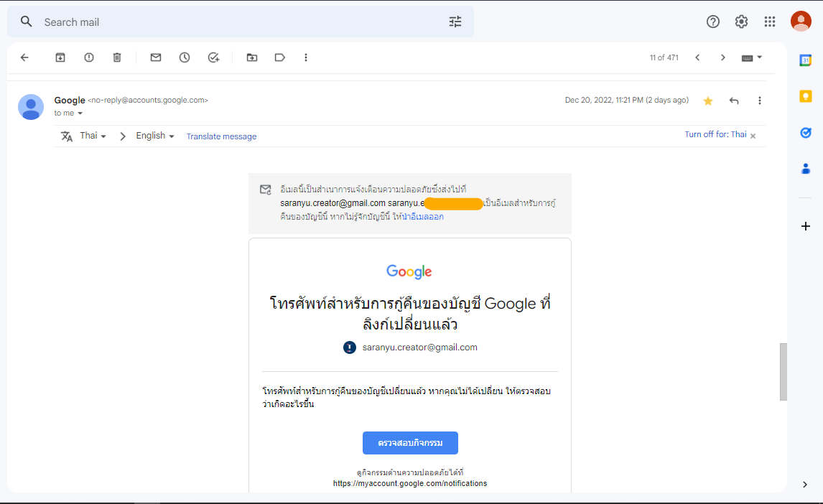
Task: Go to the older email arrow
Action: [x=722, y=57]
